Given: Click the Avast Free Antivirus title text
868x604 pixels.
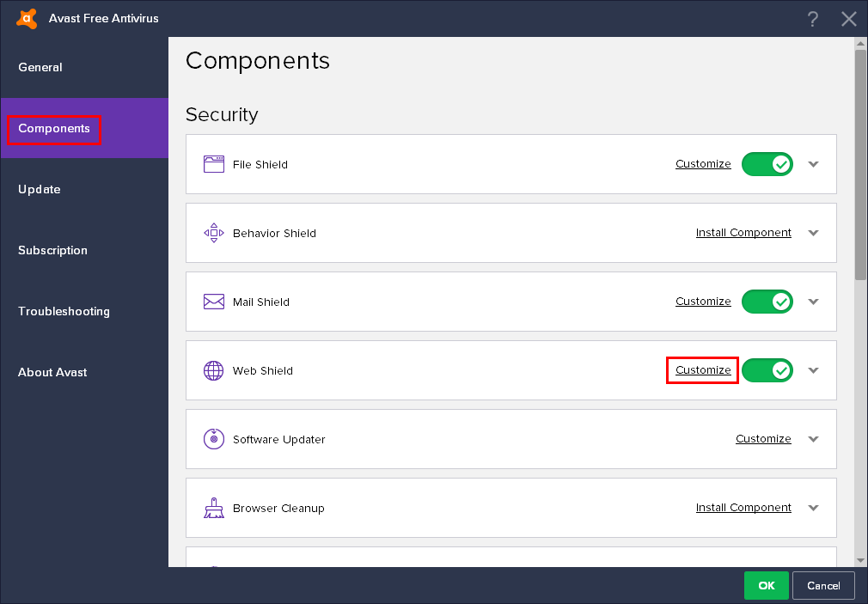Looking at the screenshot, I should point(103,18).
